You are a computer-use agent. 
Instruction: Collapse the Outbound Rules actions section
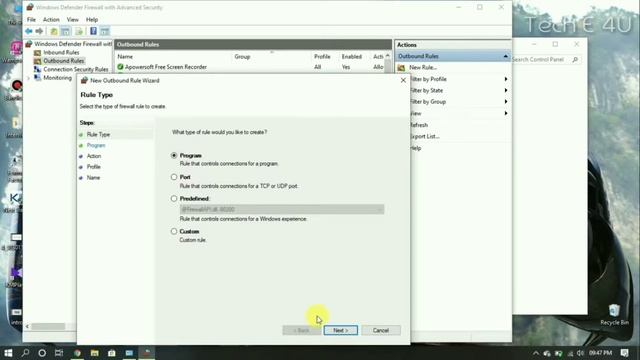506,56
